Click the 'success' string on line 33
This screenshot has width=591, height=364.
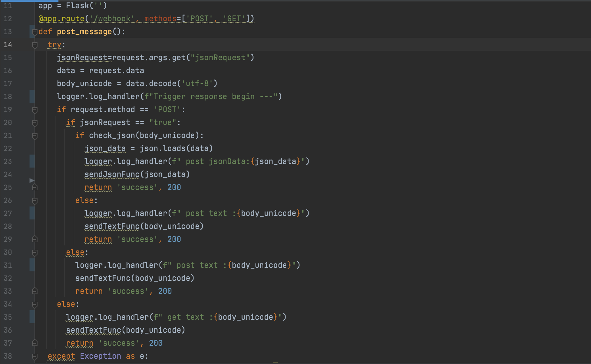(128, 291)
